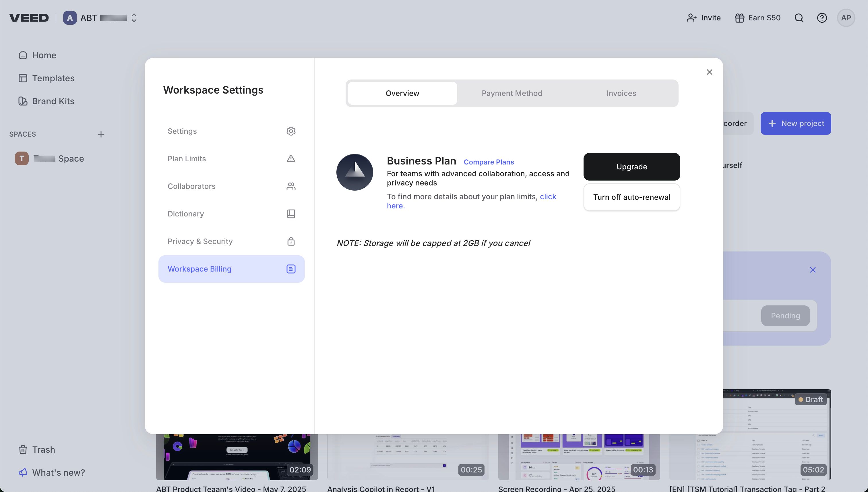Open Collaborators section
Image resolution: width=868 pixels, height=492 pixels.
(231, 186)
